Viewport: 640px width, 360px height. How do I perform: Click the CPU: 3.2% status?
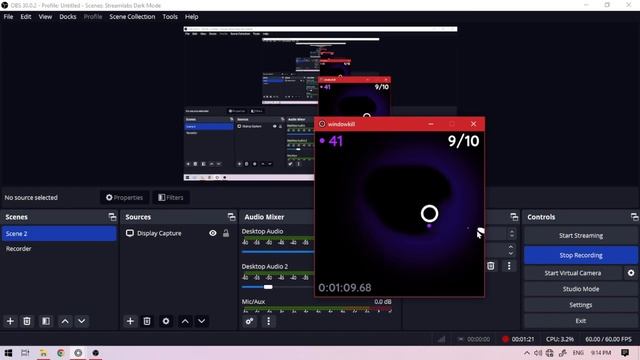(560, 339)
